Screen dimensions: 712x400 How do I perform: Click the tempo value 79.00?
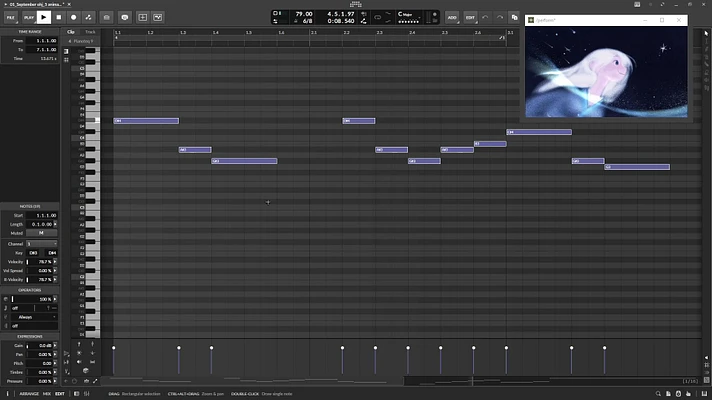(304, 14)
